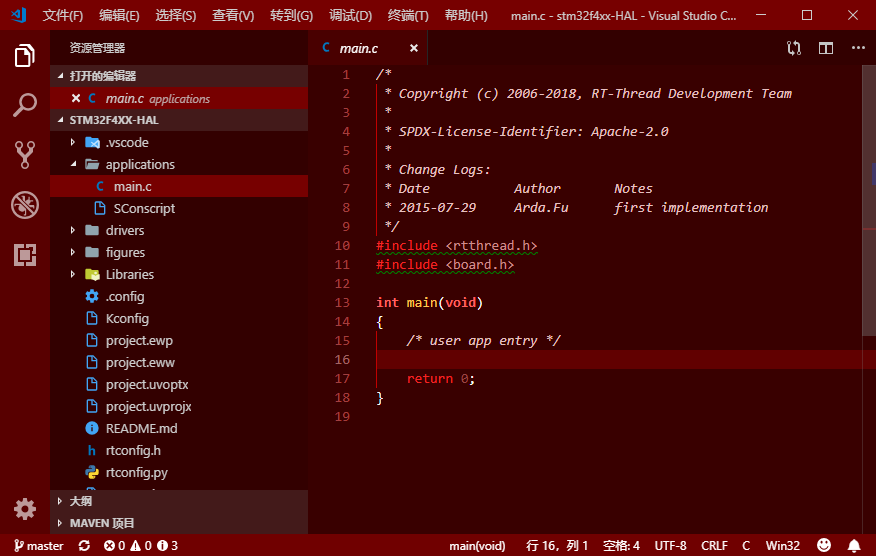Open the 编辑(E) menu
The width and height of the screenshot is (876, 556).
pos(119,15)
